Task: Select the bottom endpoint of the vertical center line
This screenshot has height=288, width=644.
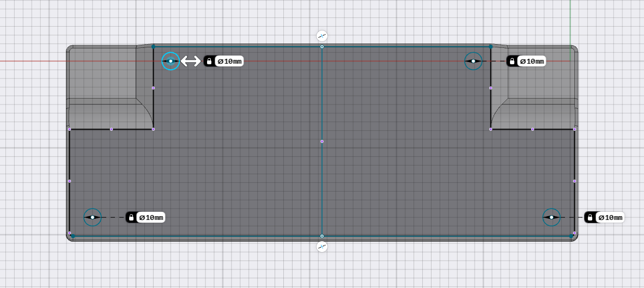Action: 322,236
